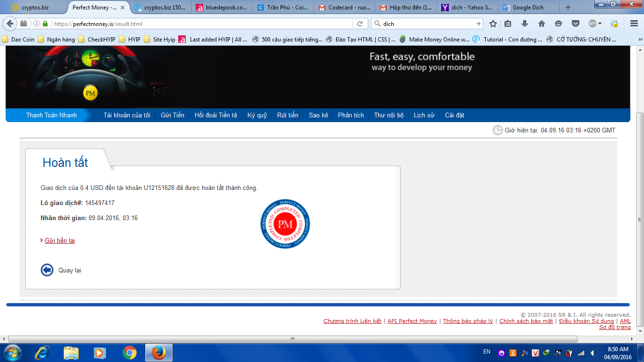The image size is (644, 362).
Task: Open the Chương trình Liên kết footer link
Action: click(x=352, y=321)
